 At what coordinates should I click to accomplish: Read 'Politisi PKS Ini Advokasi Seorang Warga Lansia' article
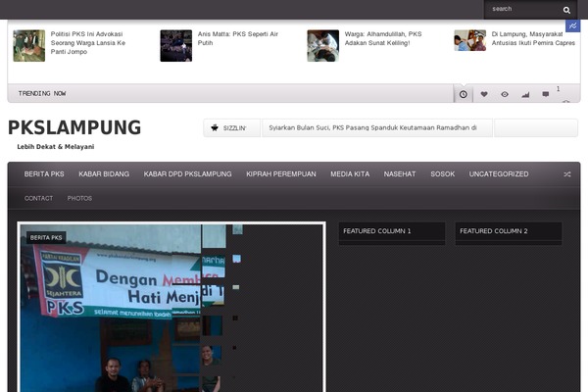coord(88,43)
